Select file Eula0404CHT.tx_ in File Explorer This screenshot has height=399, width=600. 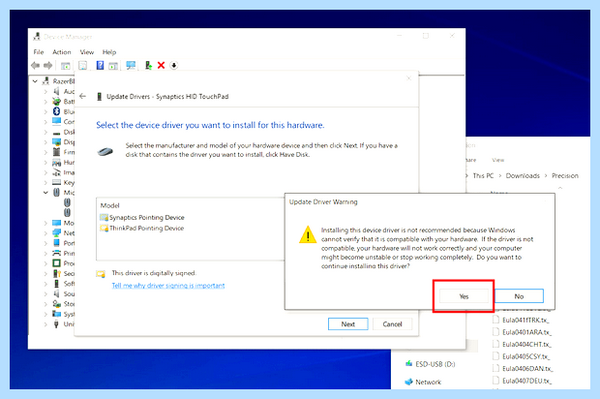point(522,344)
